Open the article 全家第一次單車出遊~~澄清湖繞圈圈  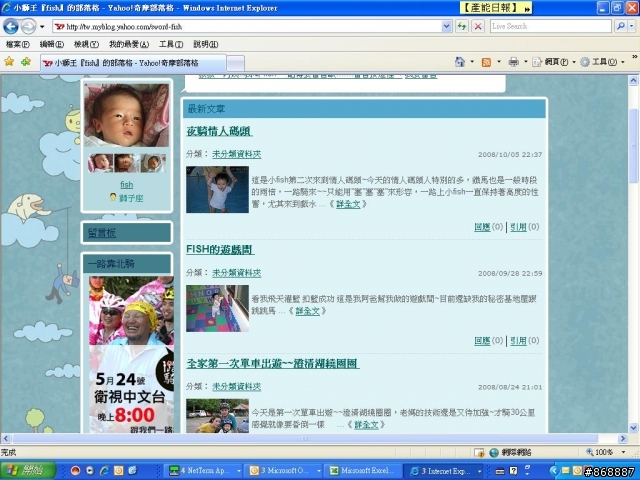click(273, 363)
